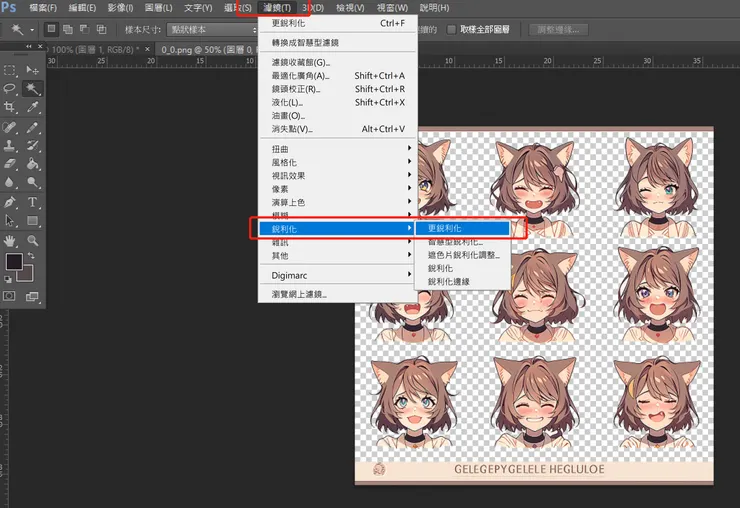Select the Magic Wand tool in toolbox
The width and height of the screenshot is (740, 508).
click(x=32, y=89)
